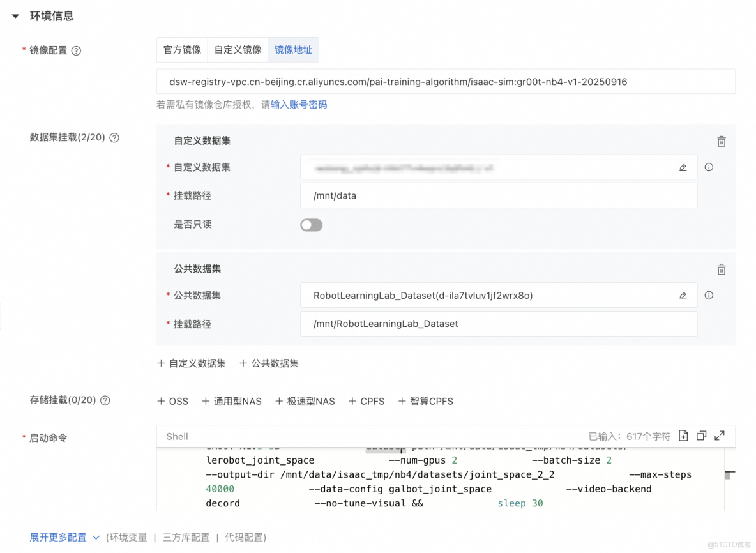Copy the shell startup command
Screen dimensions: 756x553
click(x=701, y=436)
